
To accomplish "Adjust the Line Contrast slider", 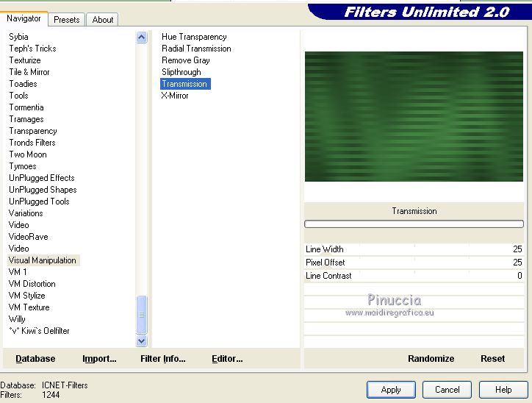I will pos(414,276).
